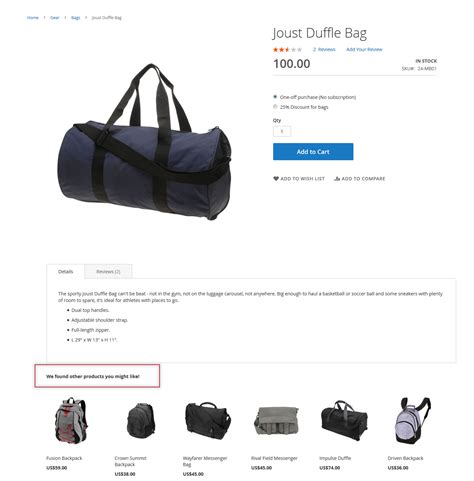Image resolution: width=474 pixels, height=481 pixels.
Task: Click the blue Add to Cart button
Action: coord(313,152)
